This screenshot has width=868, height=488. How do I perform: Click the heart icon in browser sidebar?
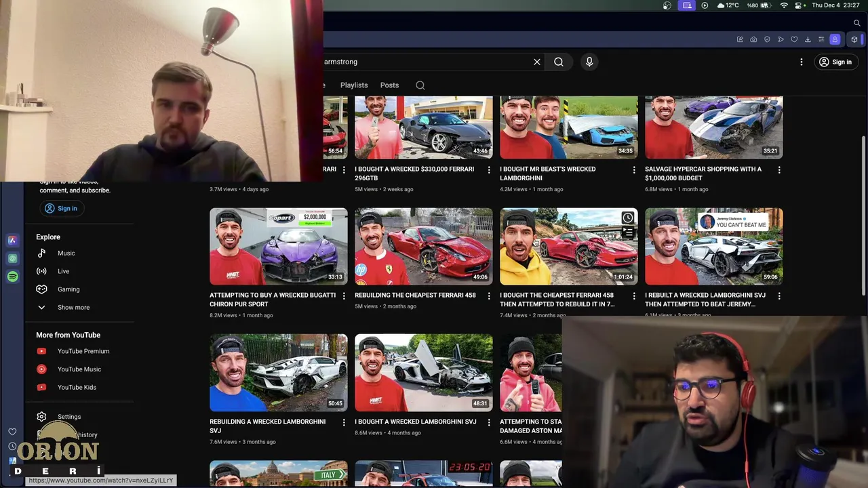click(12, 432)
